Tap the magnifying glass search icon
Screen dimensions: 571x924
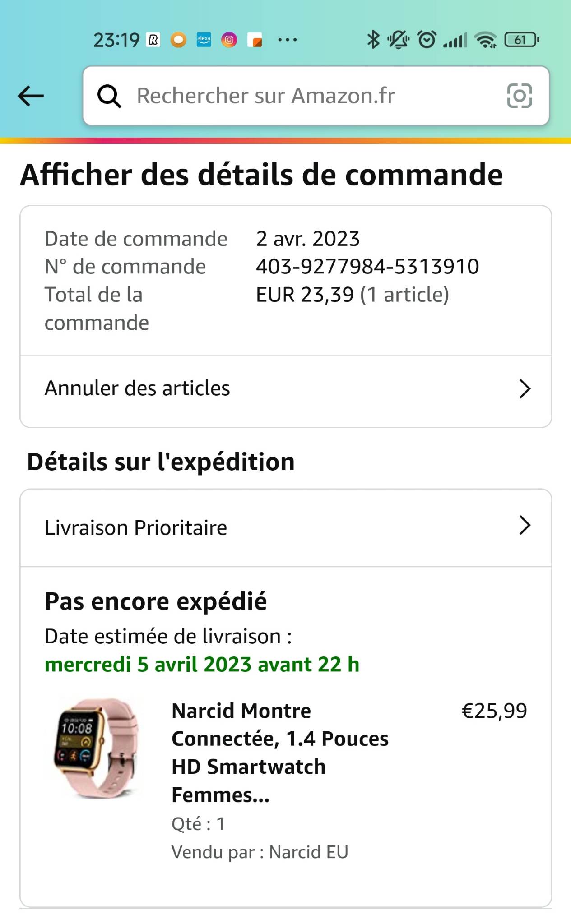(x=109, y=96)
